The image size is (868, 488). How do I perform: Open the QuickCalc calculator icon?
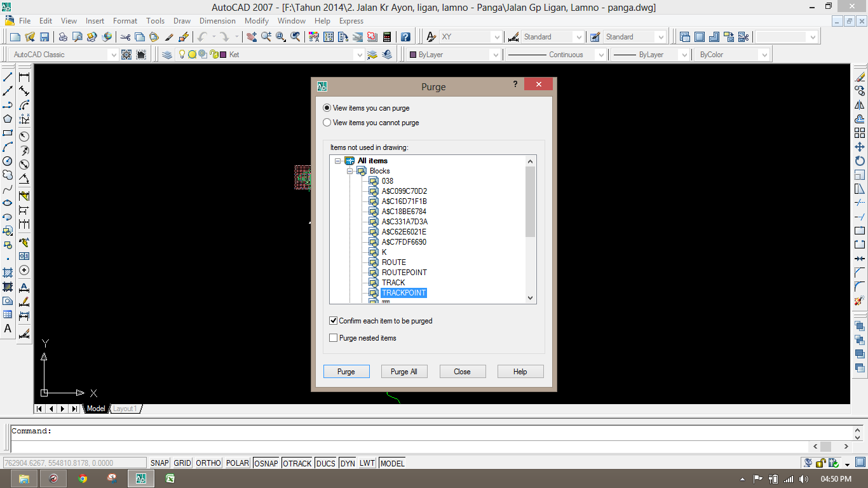[387, 37]
